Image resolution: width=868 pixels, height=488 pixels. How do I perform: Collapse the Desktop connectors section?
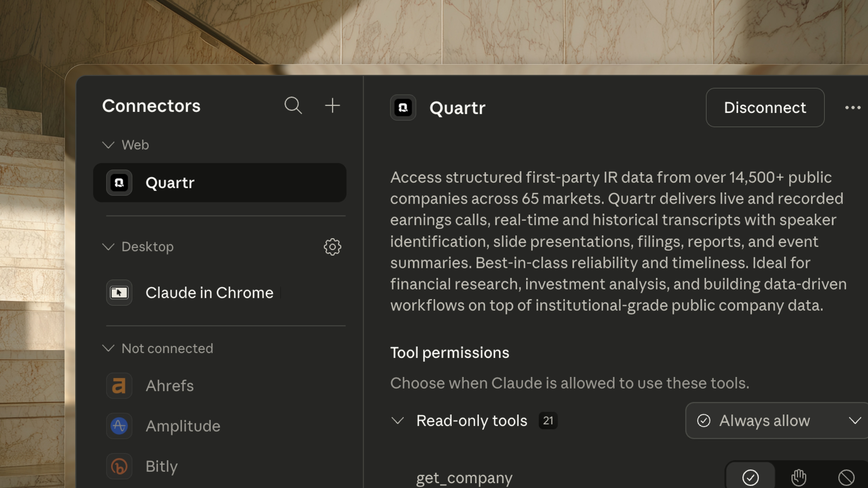(108, 247)
